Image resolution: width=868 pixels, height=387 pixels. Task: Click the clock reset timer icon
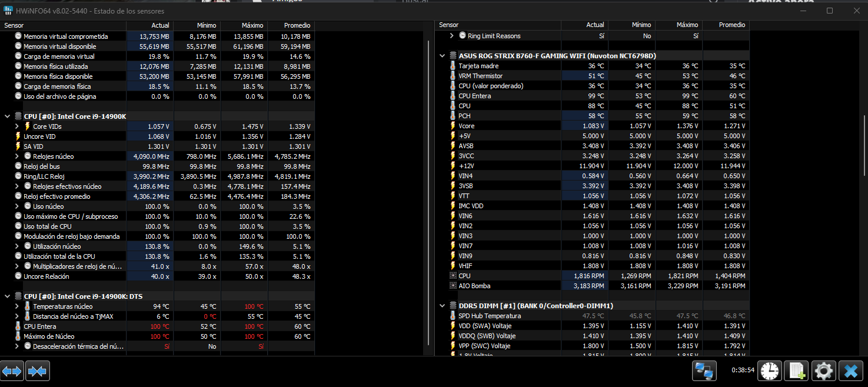(769, 371)
